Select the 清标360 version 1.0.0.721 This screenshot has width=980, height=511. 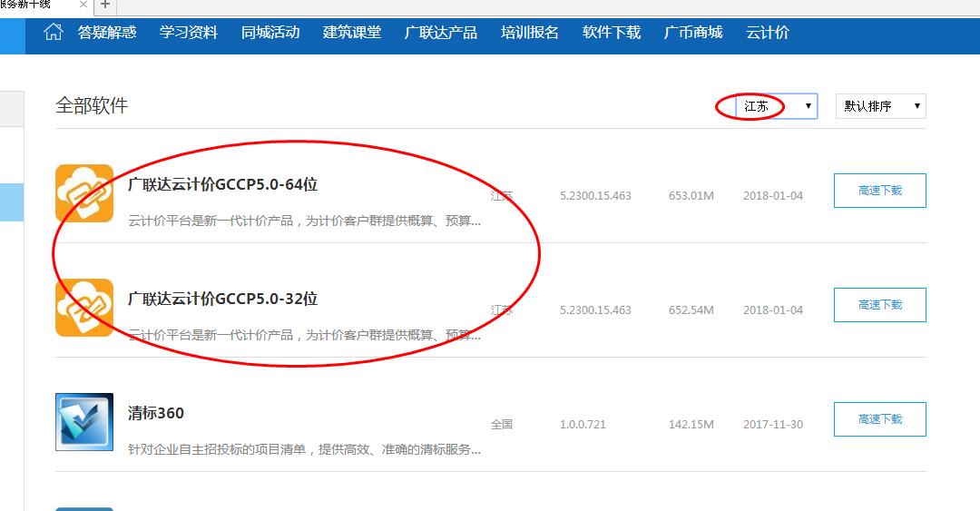[583, 425]
